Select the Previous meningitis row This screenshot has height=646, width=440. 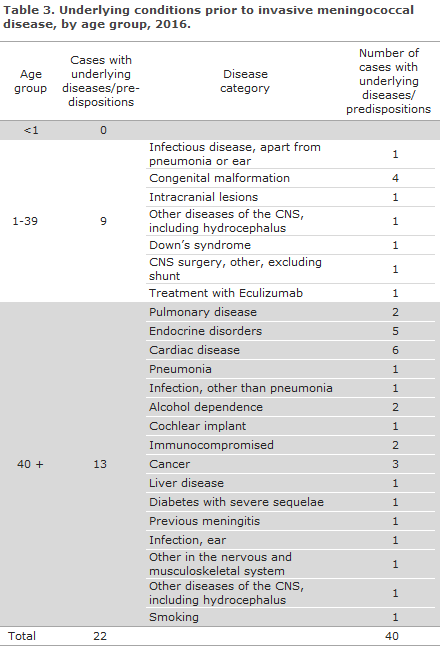click(290, 521)
